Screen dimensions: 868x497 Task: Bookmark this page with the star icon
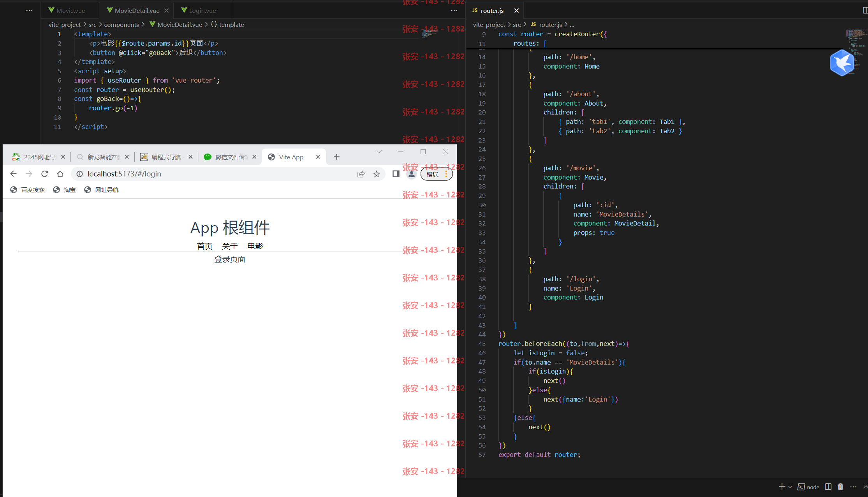[376, 174]
